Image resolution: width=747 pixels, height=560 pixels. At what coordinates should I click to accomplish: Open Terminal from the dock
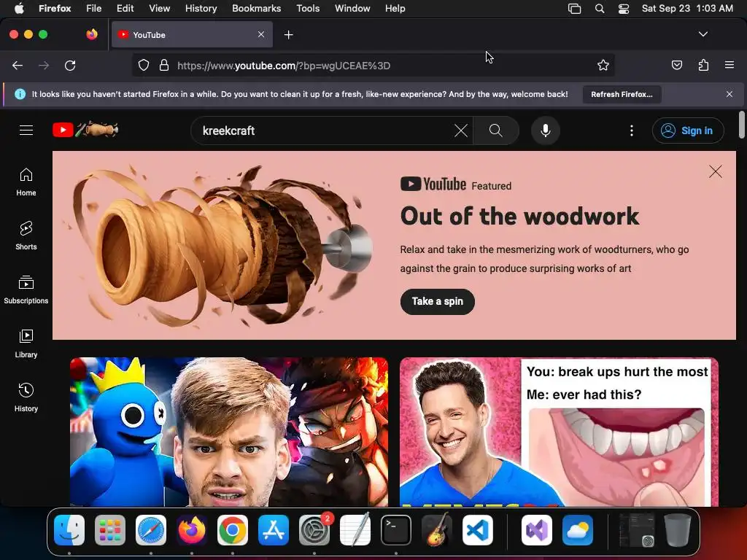click(396, 530)
